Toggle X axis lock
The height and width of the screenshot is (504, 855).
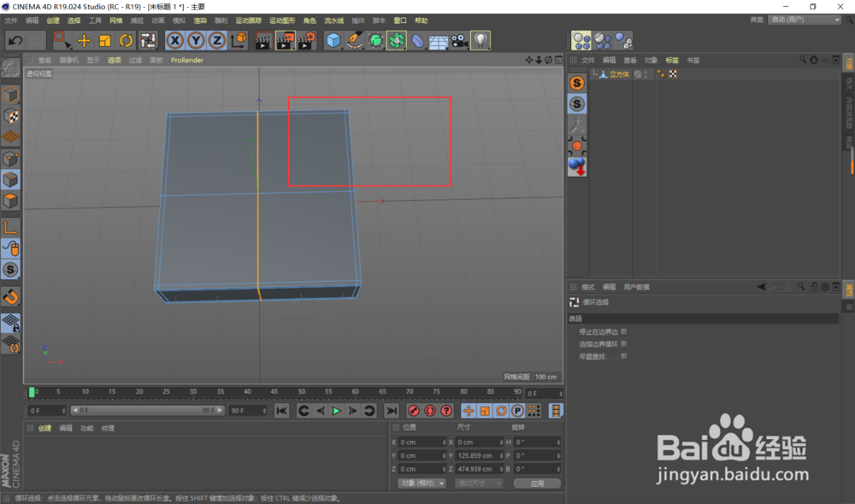(174, 40)
